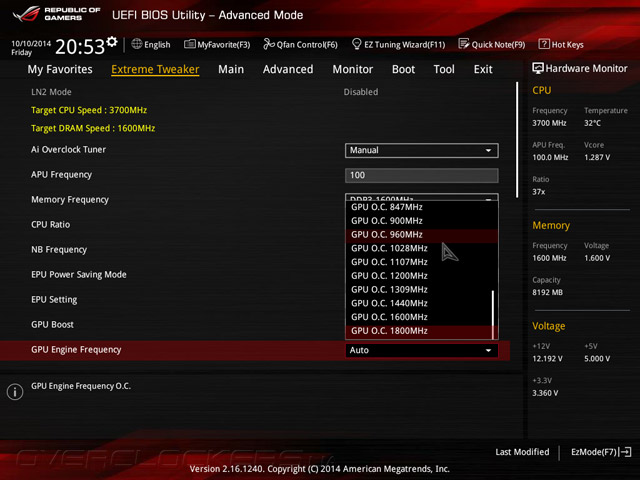
Task: Click Last Modified button
Action: pos(522,452)
